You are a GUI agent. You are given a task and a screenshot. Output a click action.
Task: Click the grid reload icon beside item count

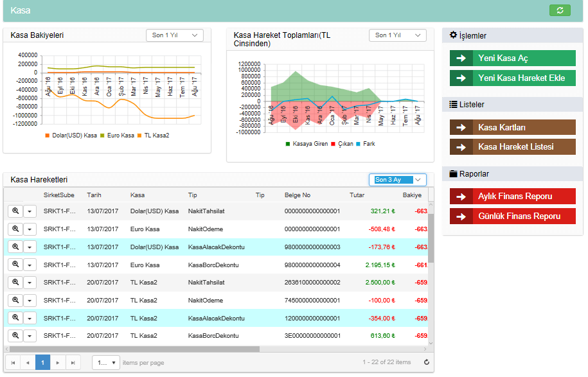[426, 362]
